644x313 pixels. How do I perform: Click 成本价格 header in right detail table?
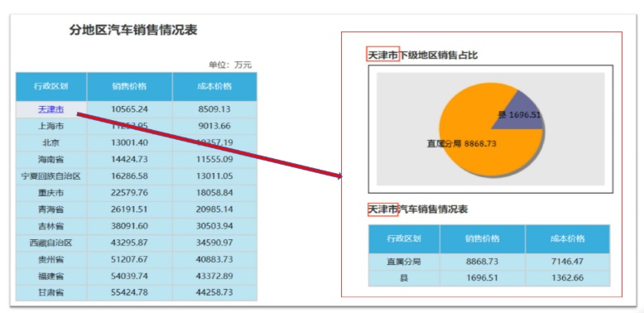point(567,238)
